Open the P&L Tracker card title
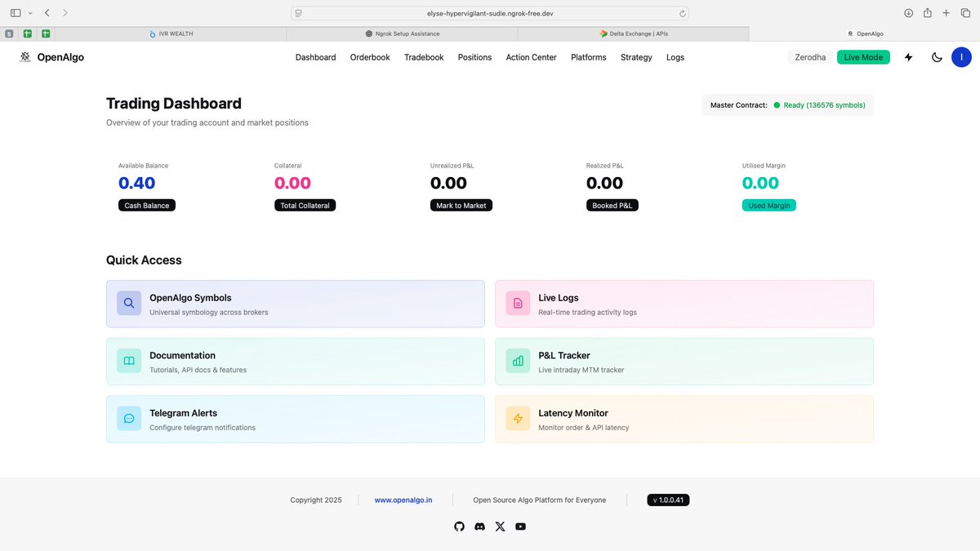This screenshot has width=980, height=551. click(564, 355)
